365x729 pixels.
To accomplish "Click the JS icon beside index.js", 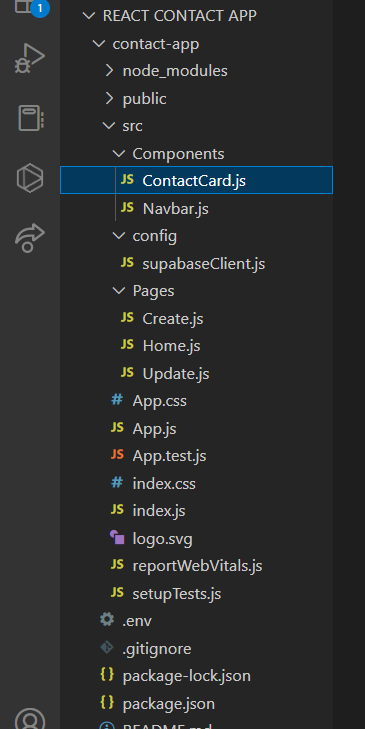I will pos(117,510).
